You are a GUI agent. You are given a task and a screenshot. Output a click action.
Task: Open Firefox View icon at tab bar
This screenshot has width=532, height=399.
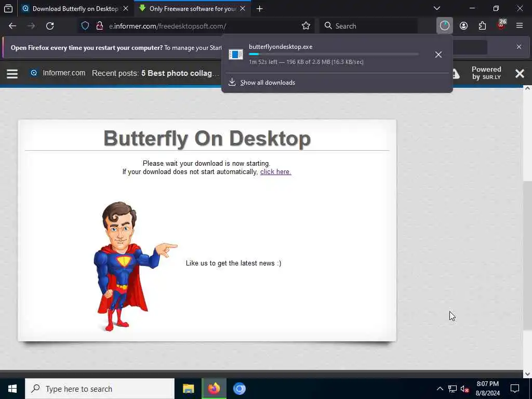[x=8, y=8]
